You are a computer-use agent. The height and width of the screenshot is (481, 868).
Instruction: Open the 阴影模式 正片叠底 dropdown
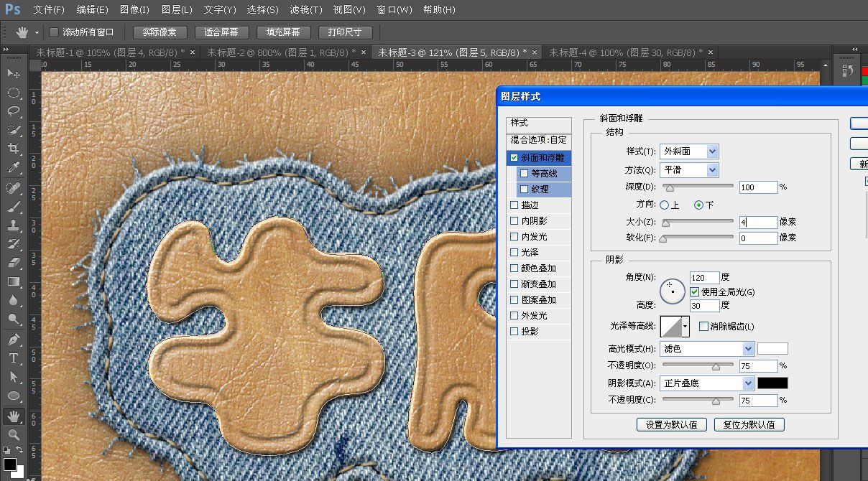[707, 383]
